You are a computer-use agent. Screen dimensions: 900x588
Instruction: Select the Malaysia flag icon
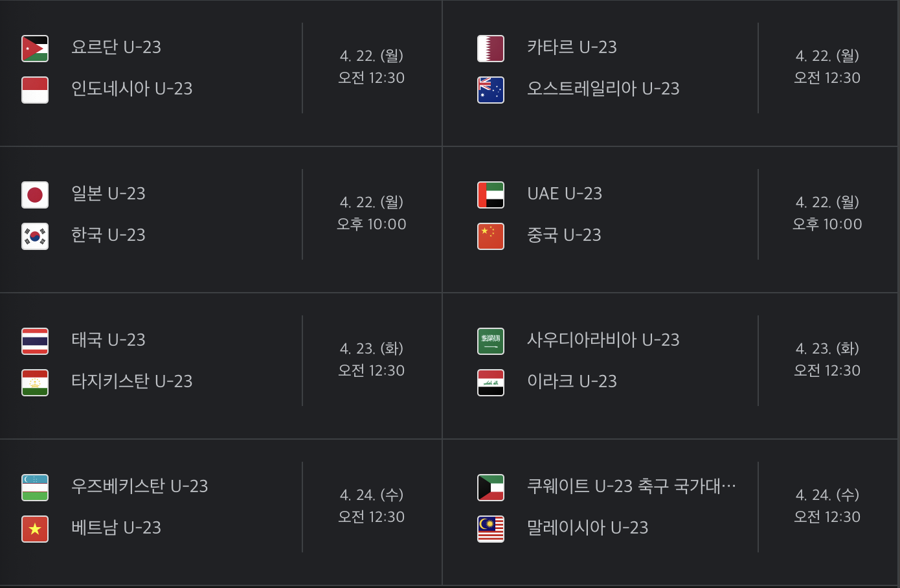(x=490, y=529)
